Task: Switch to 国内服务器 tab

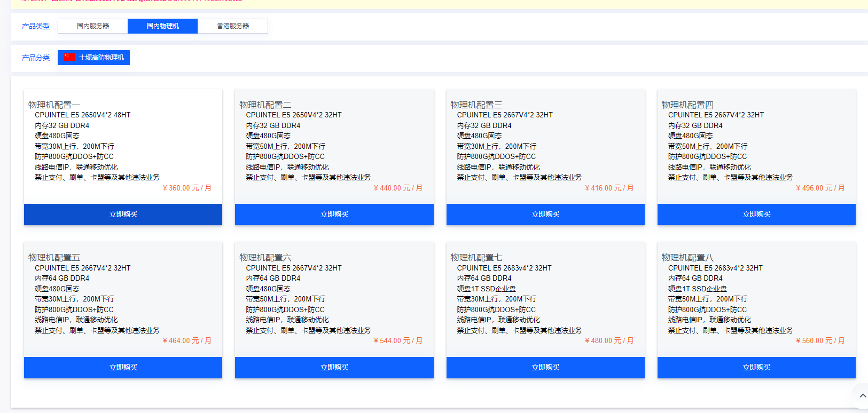Action: click(x=93, y=26)
